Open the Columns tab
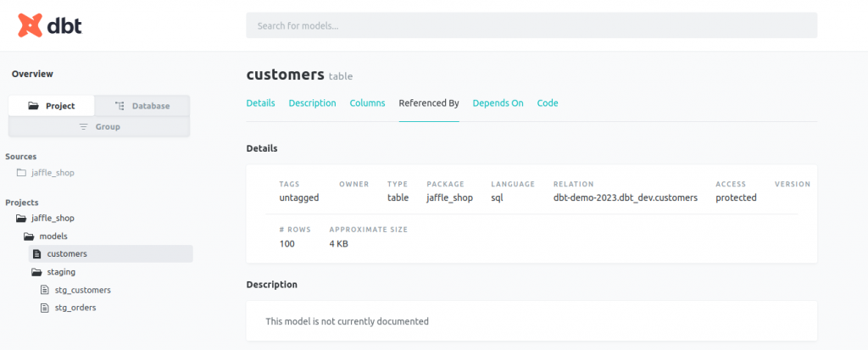The width and height of the screenshot is (868, 350). point(367,103)
